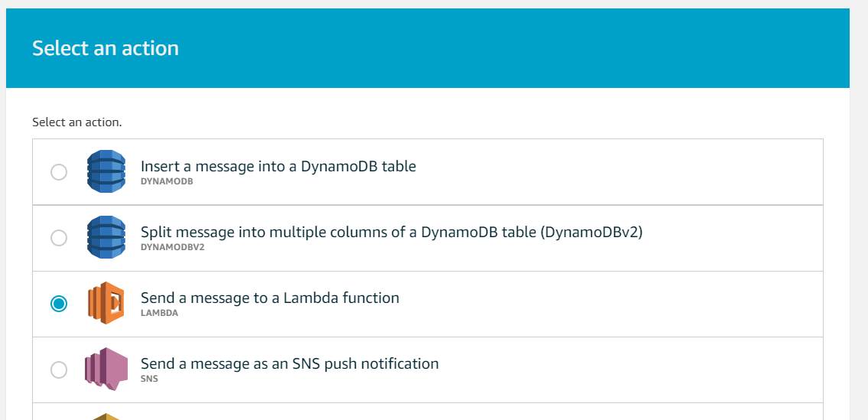The height and width of the screenshot is (420, 868).
Task: Click the 'Select an action.' instruction text
Action: coord(77,122)
